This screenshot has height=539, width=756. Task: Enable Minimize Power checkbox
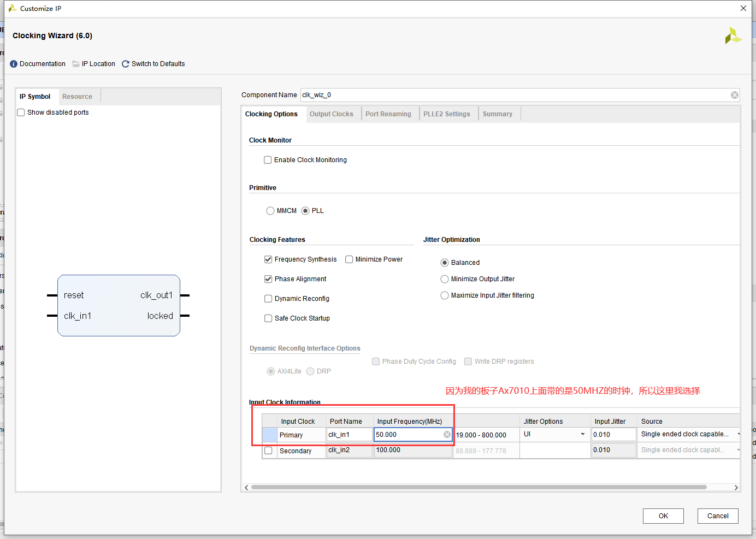tap(349, 259)
